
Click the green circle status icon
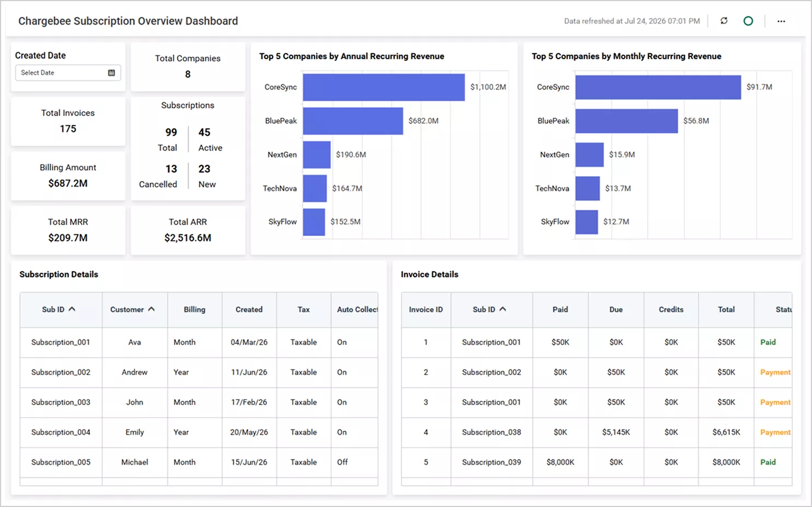748,21
